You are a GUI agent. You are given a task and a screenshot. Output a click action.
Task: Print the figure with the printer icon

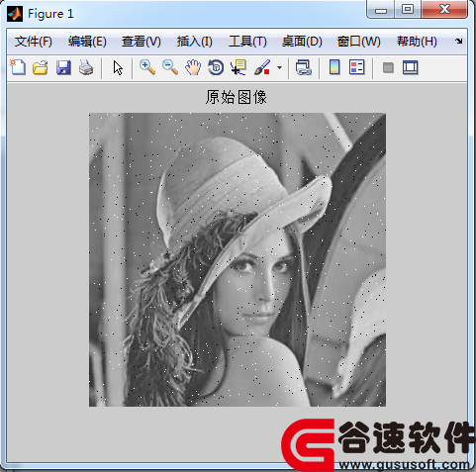coord(86,67)
